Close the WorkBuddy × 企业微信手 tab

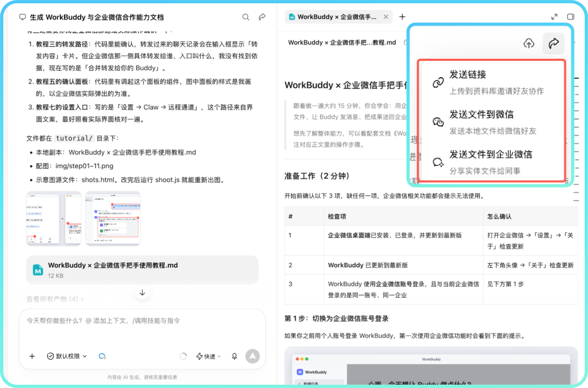coord(386,17)
